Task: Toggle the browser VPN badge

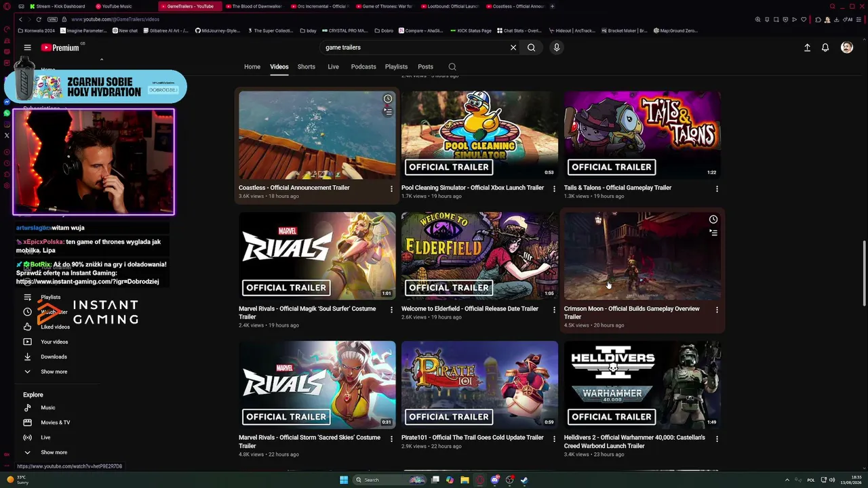Action: pyautogui.click(x=53, y=19)
